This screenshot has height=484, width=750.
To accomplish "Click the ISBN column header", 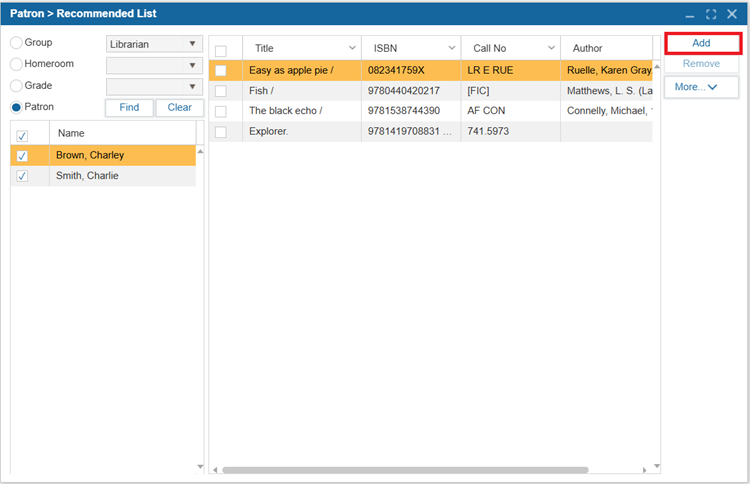I will [411, 48].
